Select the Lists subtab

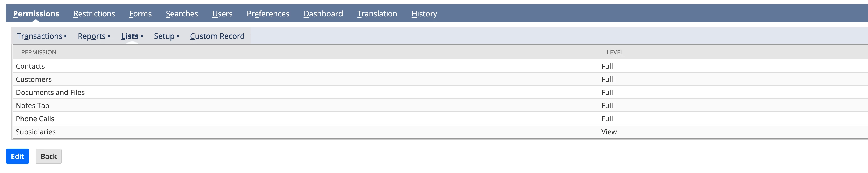(132, 36)
